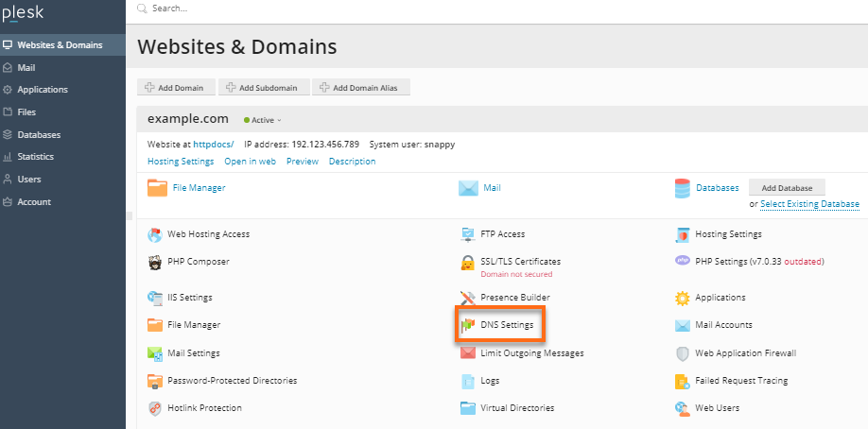Screen dimensions: 868x429
Task: Click the Web Hosting Access text link
Action: tap(208, 234)
